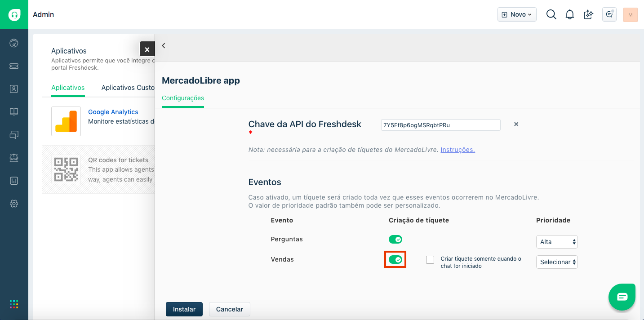Click the 'MercadoLibre app' heading

tap(201, 80)
